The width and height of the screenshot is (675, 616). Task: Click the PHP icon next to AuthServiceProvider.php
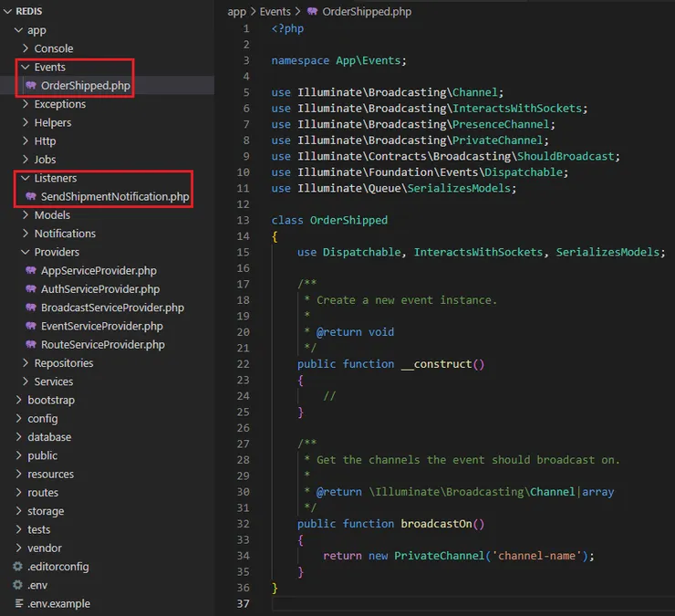31,289
